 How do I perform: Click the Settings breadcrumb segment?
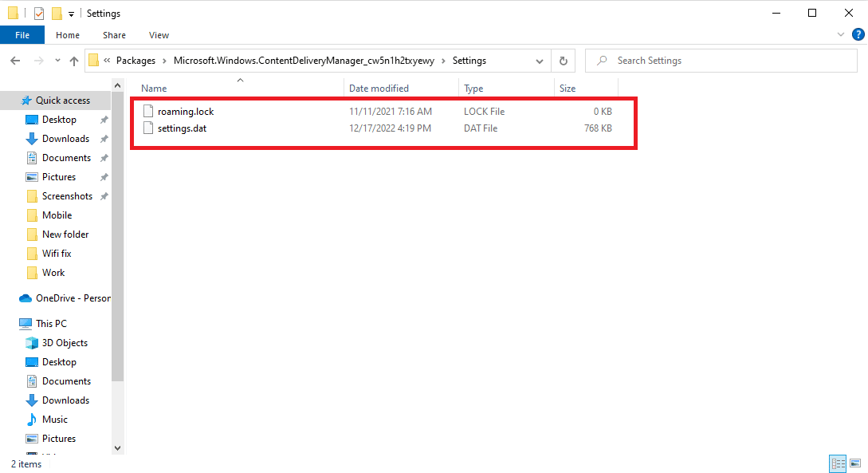469,61
